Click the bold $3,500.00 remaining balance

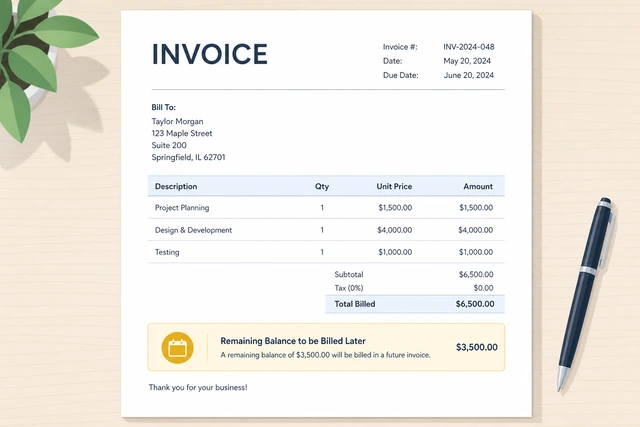point(476,347)
